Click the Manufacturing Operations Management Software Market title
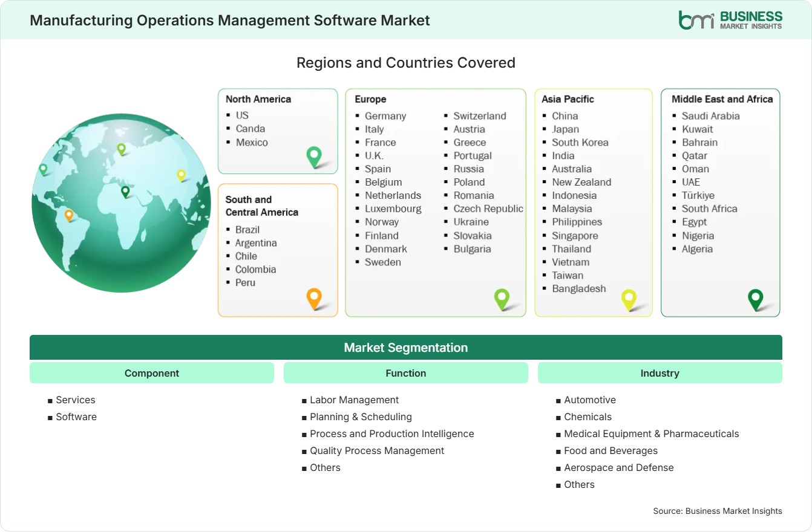The height and width of the screenshot is (532, 812). (230, 20)
